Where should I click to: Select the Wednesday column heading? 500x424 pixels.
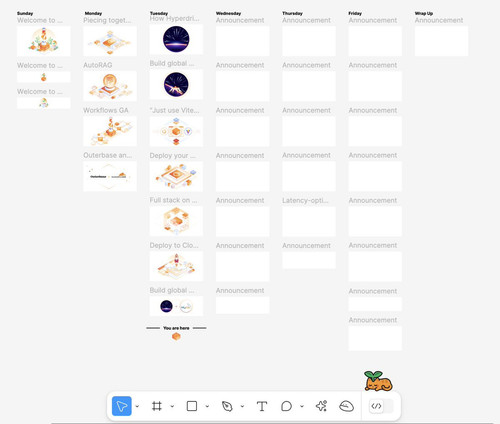[x=228, y=13]
